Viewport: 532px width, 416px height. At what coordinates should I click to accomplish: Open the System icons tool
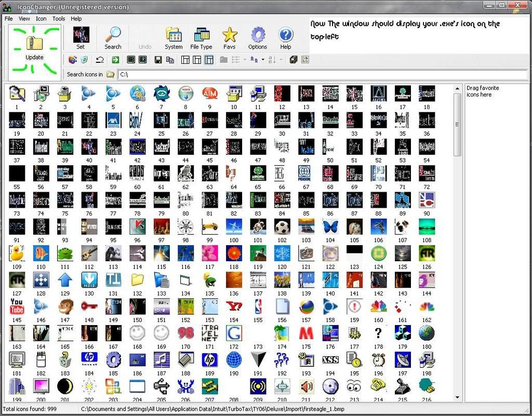point(174,38)
